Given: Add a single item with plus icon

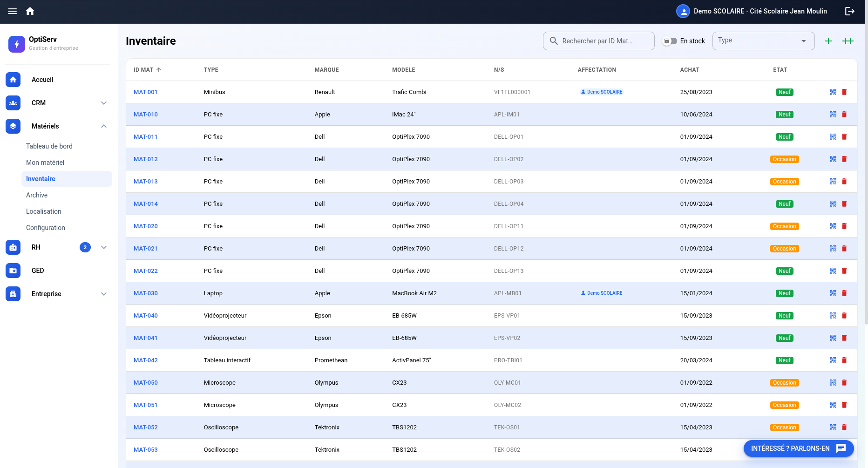Looking at the screenshot, I should 828,41.
